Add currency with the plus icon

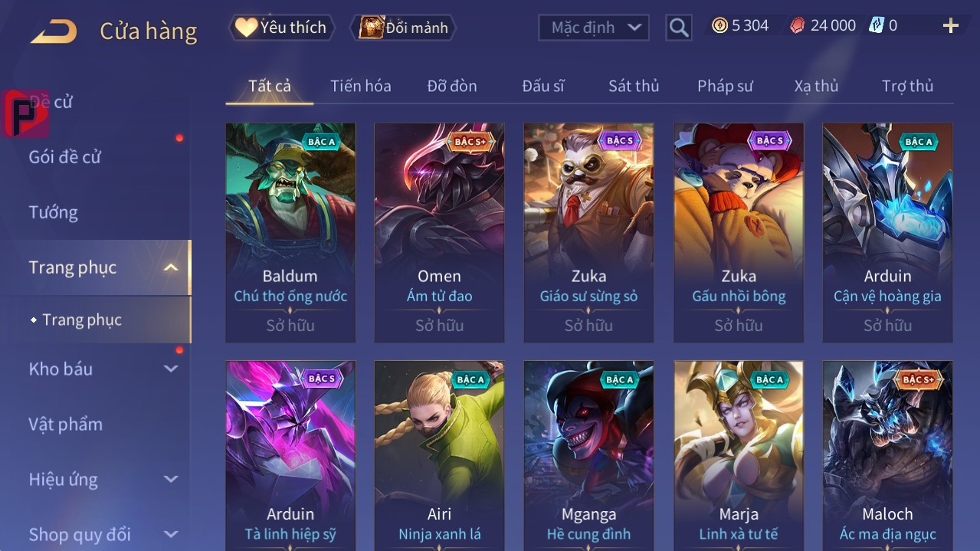[x=950, y=26]
